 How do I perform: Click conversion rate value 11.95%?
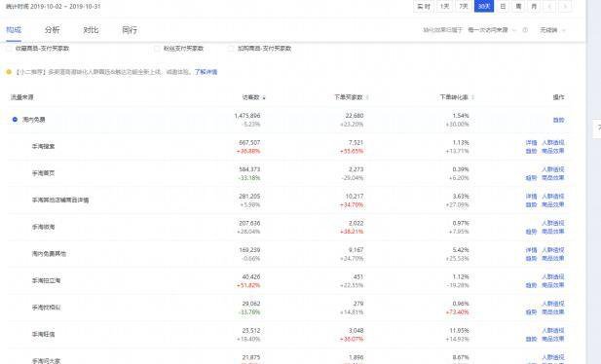pyautogui.click(x=459, y=330)
